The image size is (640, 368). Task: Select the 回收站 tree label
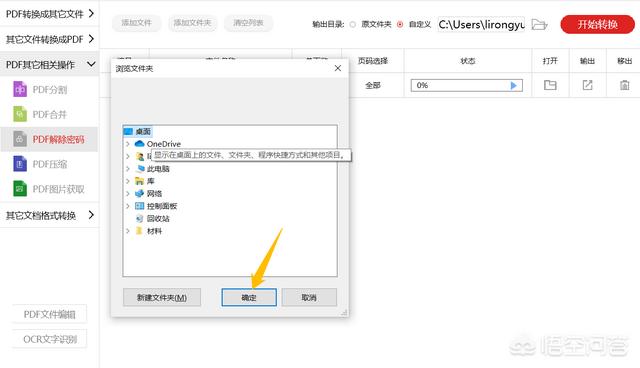click(x=158, y=219)
